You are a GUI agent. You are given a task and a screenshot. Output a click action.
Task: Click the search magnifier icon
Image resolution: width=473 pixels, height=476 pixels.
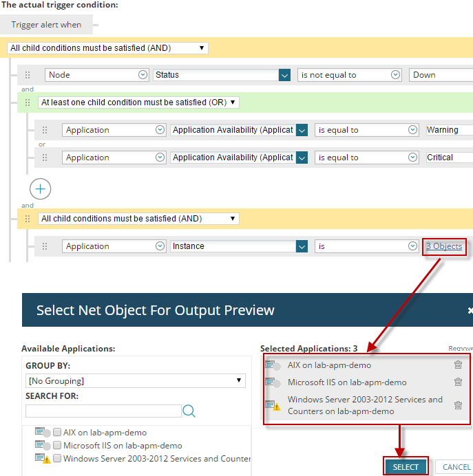coord(189,411)
